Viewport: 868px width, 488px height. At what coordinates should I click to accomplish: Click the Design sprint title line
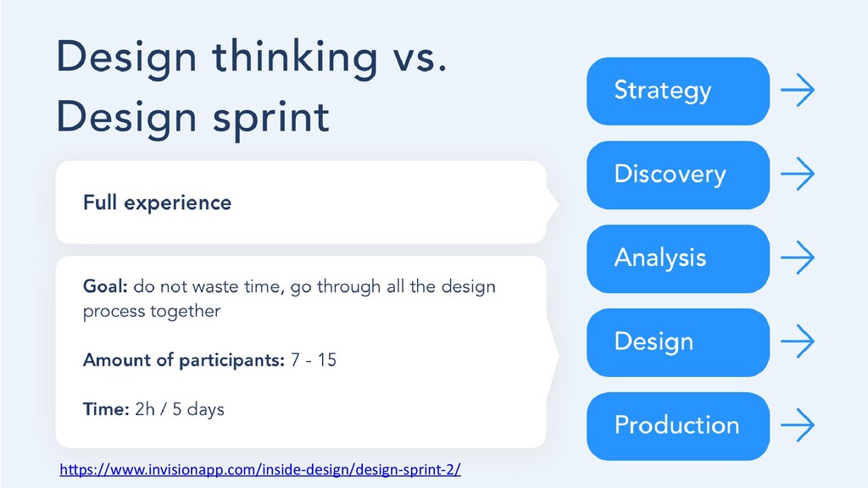point(193,119)
